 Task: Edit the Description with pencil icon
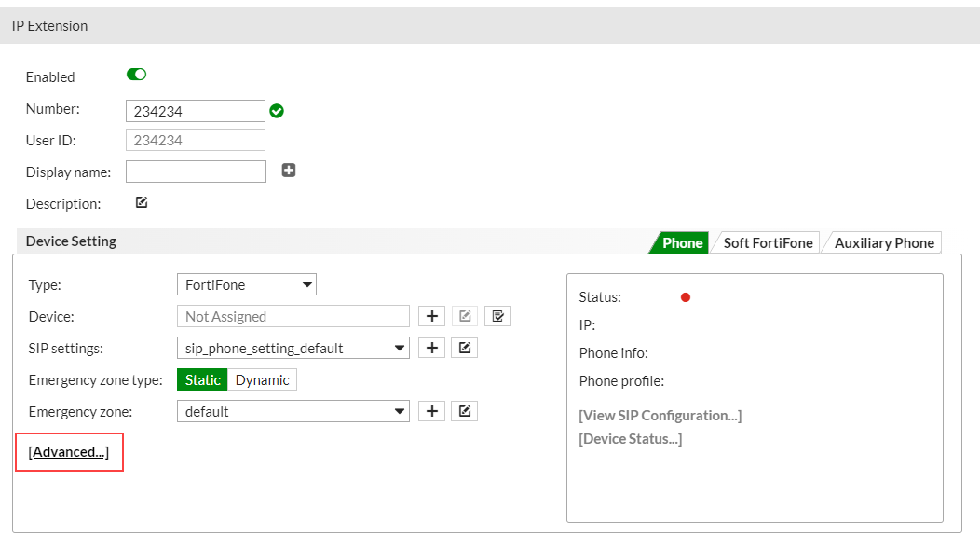click(142, 202)
